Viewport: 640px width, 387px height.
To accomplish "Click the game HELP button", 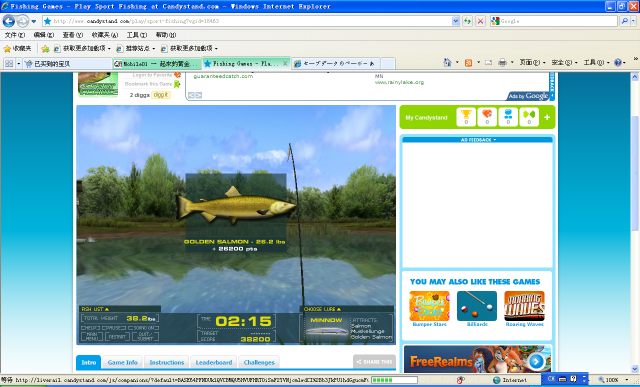I will pos(91,328).
